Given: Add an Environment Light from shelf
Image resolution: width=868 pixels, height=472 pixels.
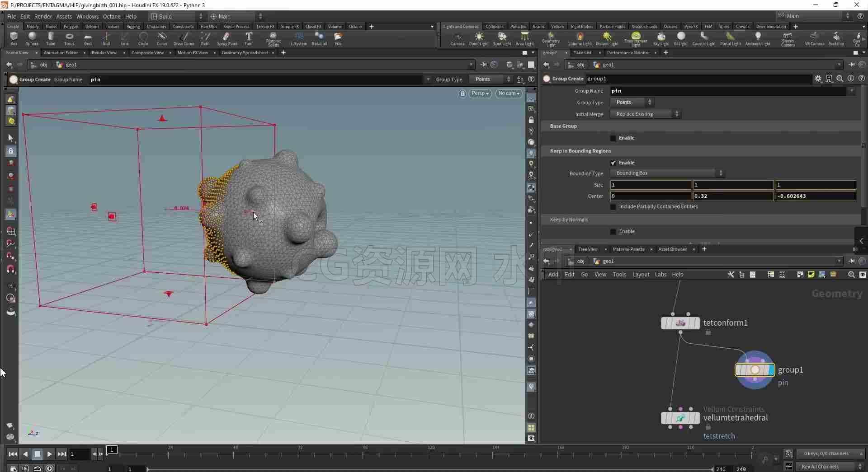Looking at the screenshot, I should (636, 39).
